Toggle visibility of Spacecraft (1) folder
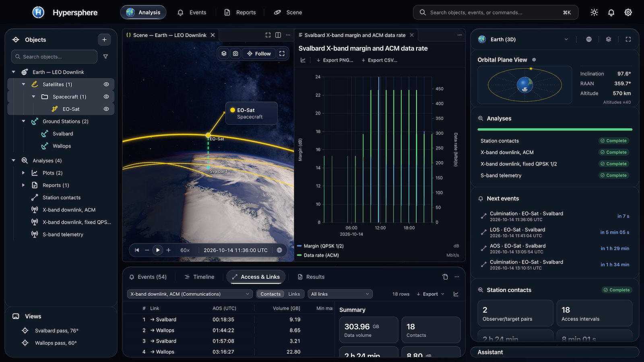This screenshot has width=644, height=362. (x=106, y=97)
